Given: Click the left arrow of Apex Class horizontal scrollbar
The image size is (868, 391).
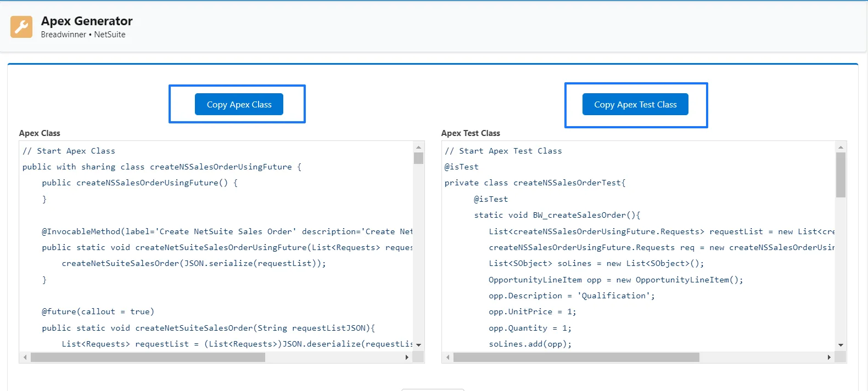Looking at the screenshot, I should [25, 357].
